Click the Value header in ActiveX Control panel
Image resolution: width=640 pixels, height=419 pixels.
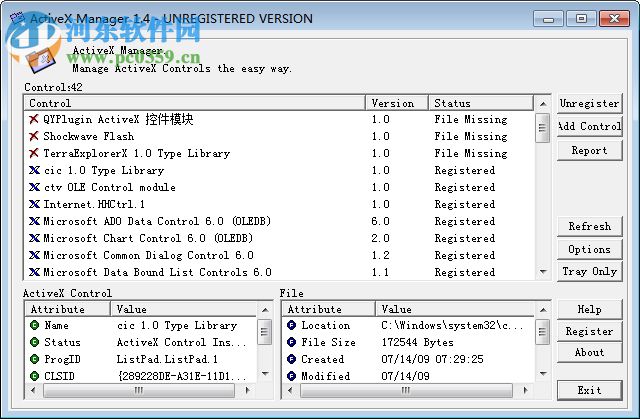tap(183, 309)
